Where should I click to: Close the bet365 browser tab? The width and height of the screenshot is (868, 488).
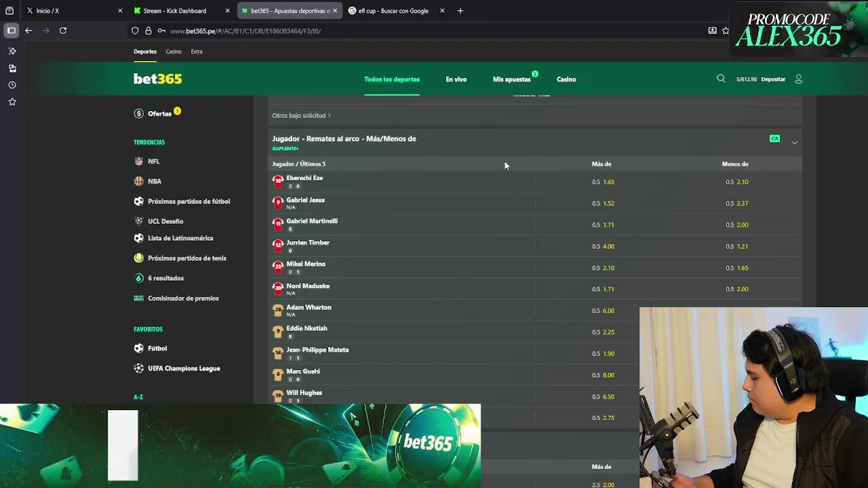click(x=335, y=11)
